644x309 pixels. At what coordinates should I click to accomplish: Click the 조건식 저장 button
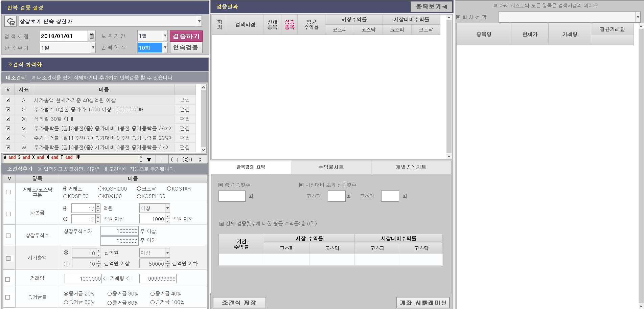pos(239,303)
